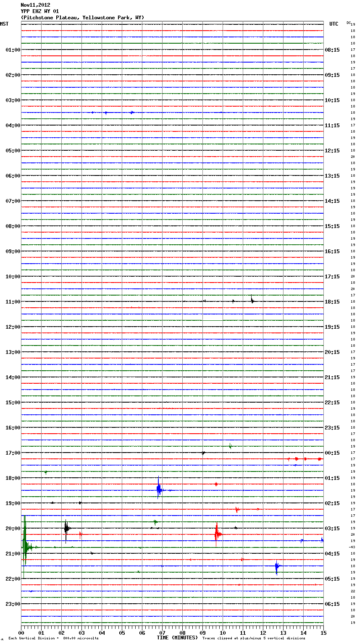Image resolution: width=357 pixels, height=644 pixels.
Task: Click the 00:15 UTC time label
Action: [332, 453]
